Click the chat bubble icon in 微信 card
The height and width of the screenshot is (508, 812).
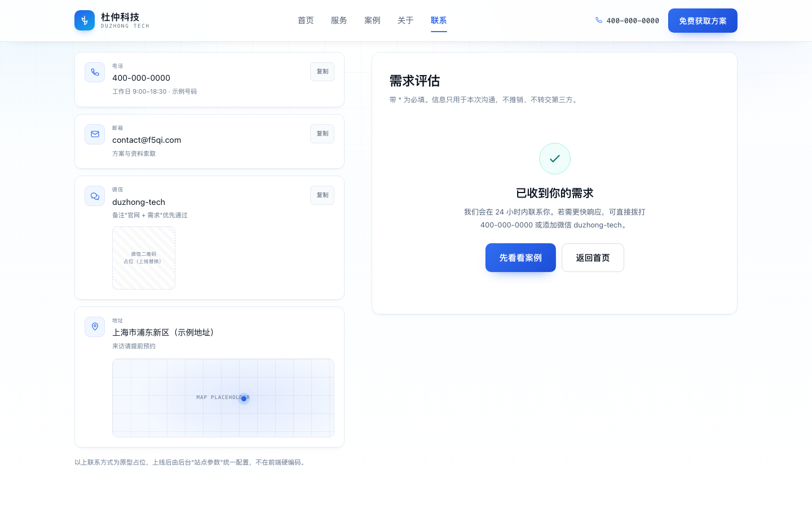[95, 196]
